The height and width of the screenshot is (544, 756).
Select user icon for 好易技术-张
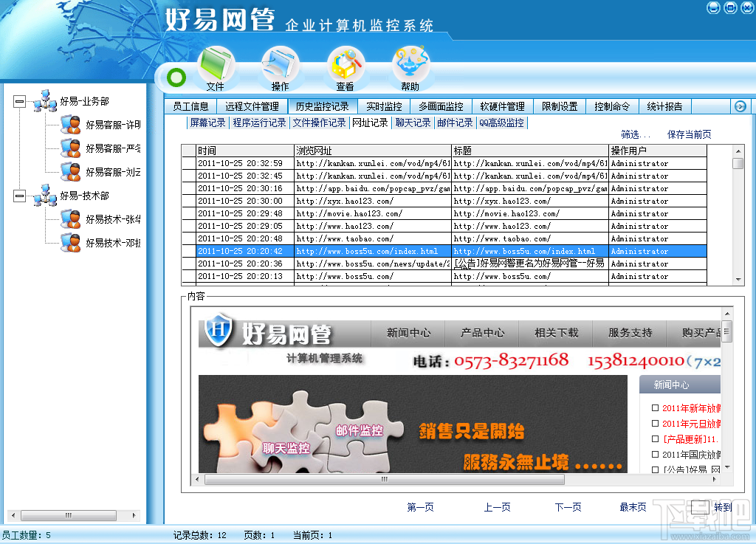click(70, 218)
